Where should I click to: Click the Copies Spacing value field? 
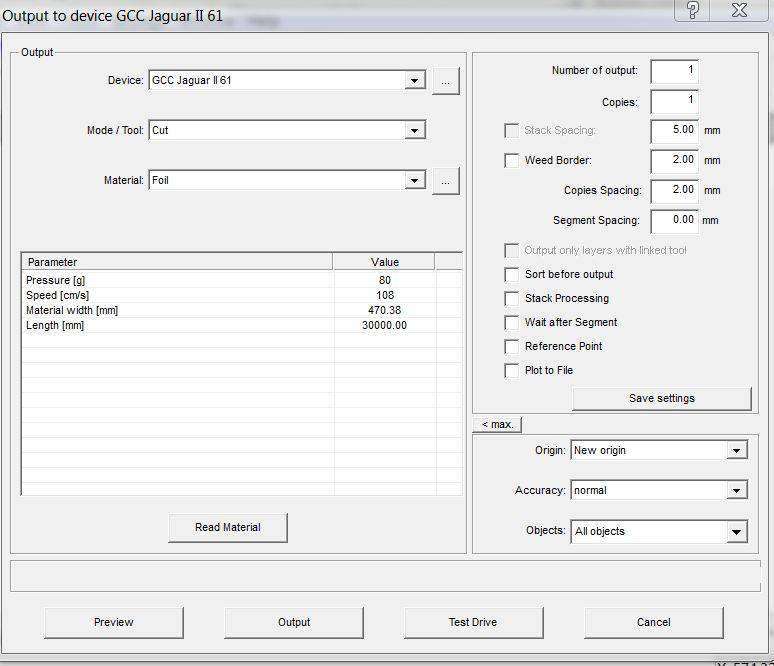(674, 192)
